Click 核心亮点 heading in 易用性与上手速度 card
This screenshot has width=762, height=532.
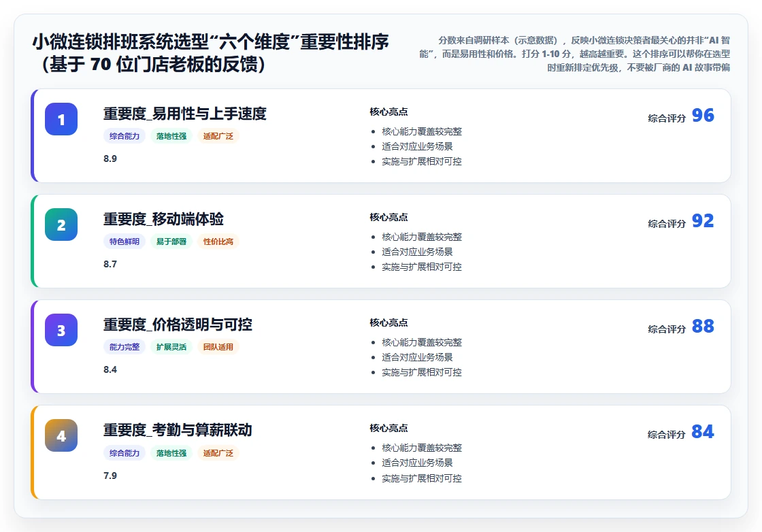[388, 112]
